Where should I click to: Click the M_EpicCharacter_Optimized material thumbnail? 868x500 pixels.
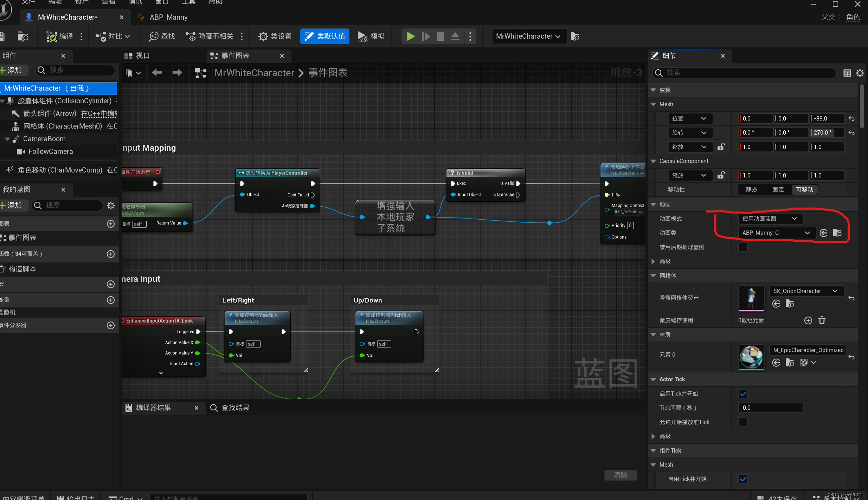click(751, 357)
